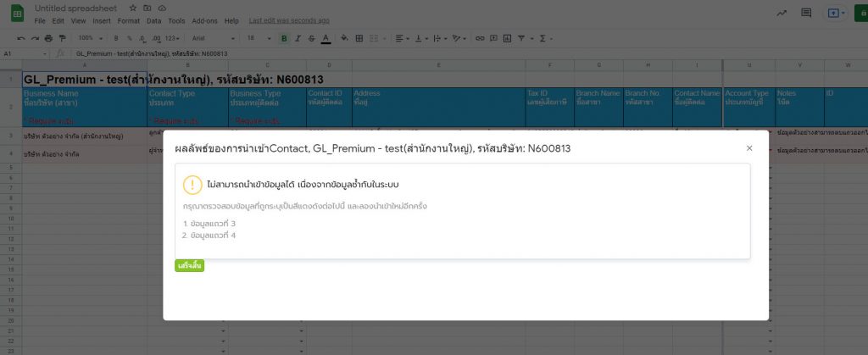The image size is (868, 355).
Task: Toggle Italic formatting
Action: pos(298,38)
